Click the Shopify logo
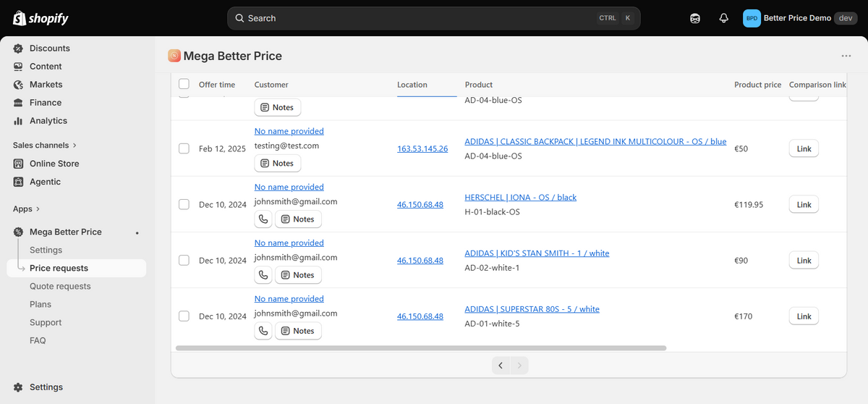 pyautogui.click(x=41, y=18)
